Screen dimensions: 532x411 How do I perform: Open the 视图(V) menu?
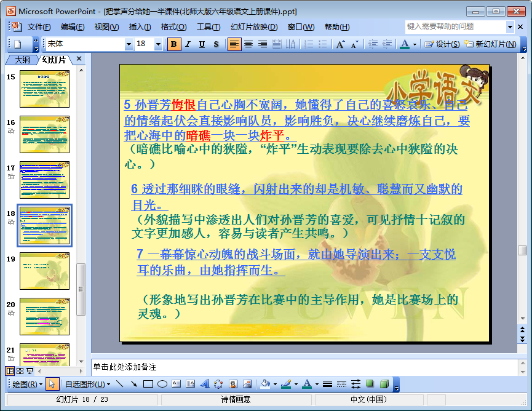tap(106, 27)
